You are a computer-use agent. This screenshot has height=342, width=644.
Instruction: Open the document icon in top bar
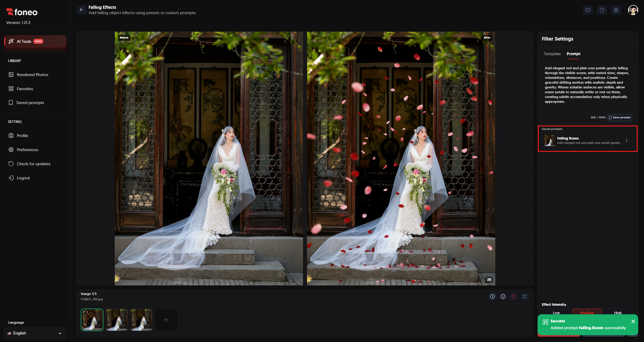click(x=602, y=10)
